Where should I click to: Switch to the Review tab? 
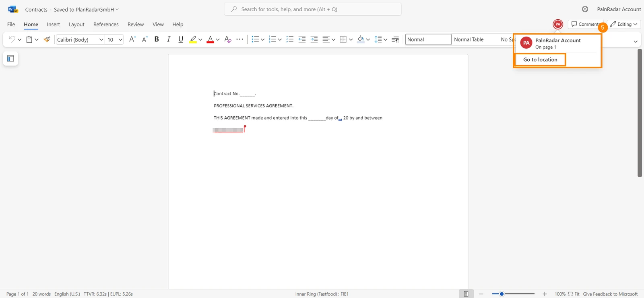[136, 25]
